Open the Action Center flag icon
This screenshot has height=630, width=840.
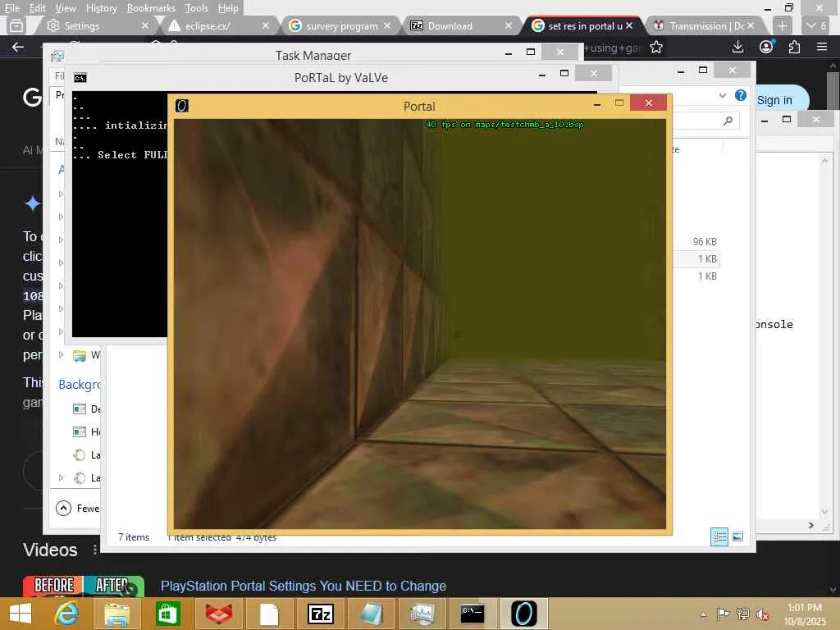click(723, 614)
